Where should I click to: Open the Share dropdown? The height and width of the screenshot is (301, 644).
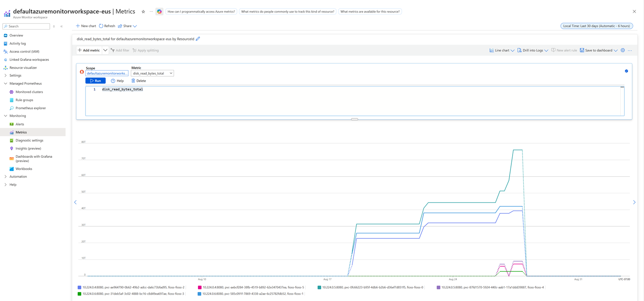(x=128, y=26)
